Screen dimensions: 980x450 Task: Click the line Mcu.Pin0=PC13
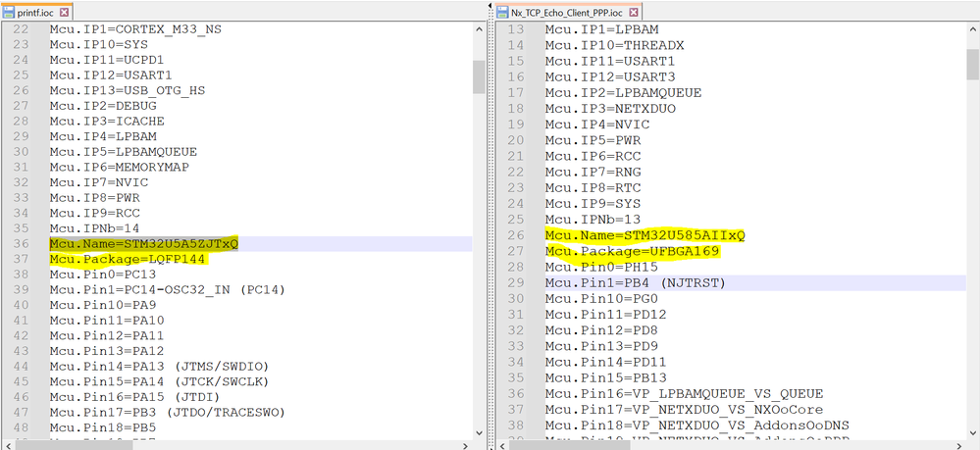pos(103,274)
